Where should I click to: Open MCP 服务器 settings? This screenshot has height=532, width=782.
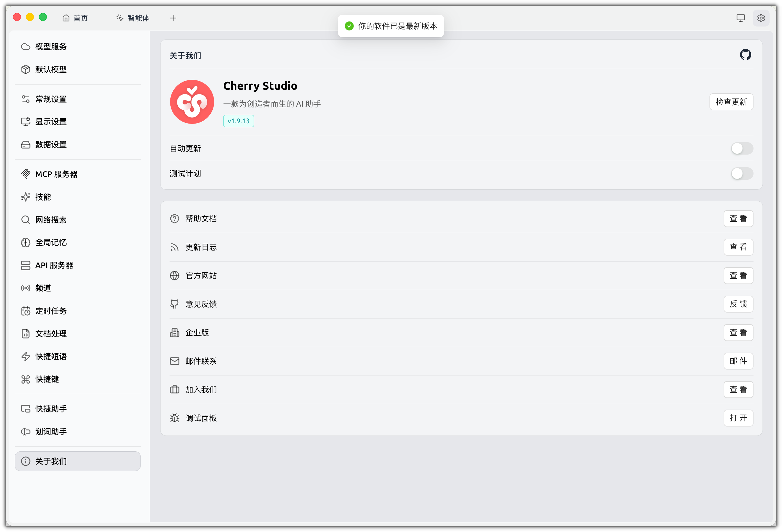[78, 174]
